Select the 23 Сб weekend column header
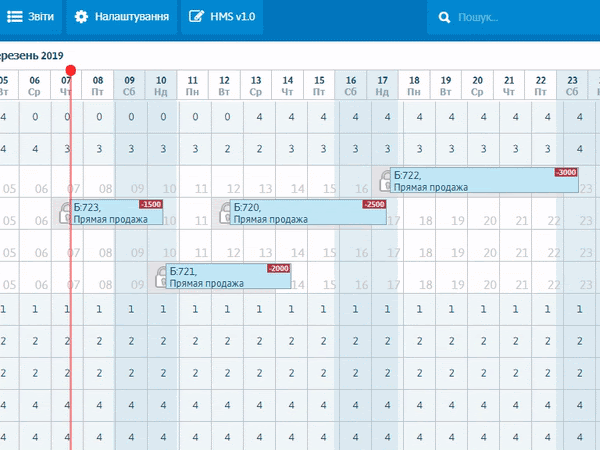 tap(572, 84)
